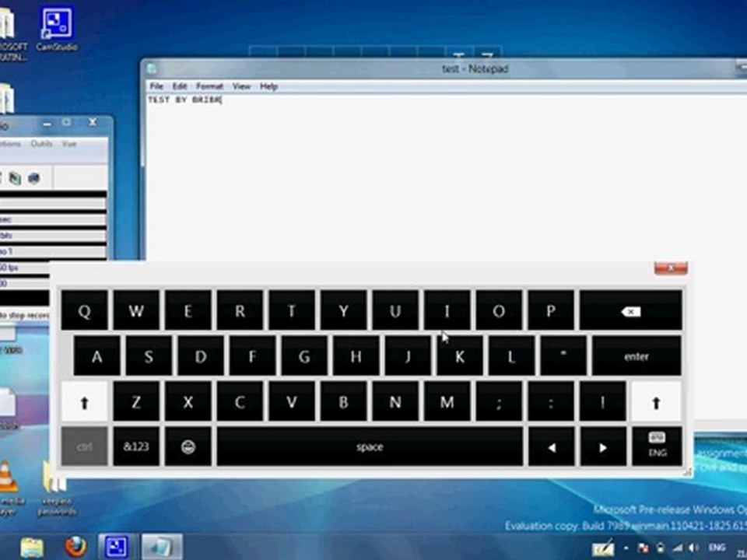Viewport: 747px width, 560px height.
Task: Open Windows Explorer from the taskbar
Action: pos(32,547)
